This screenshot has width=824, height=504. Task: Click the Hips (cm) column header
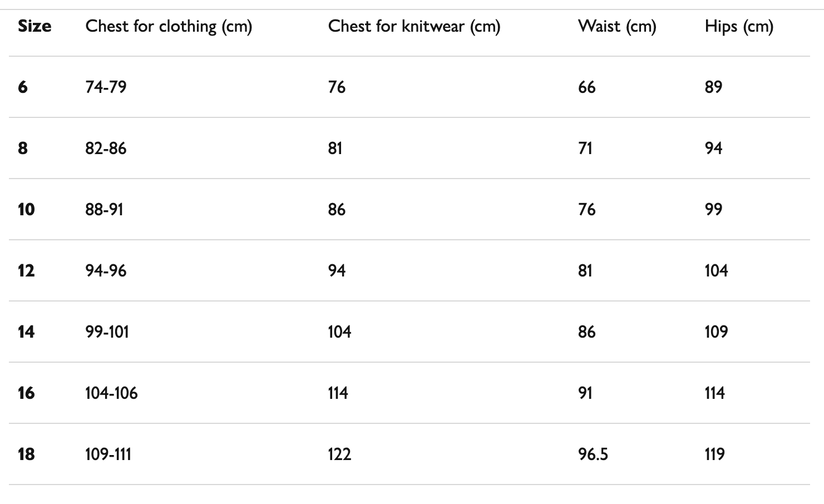tap(739, 27)
